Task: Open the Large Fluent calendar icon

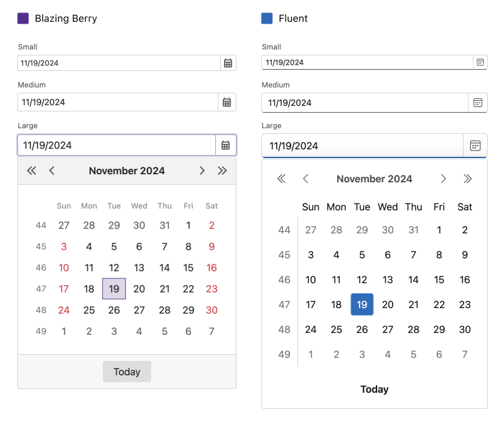Action: 476,146
